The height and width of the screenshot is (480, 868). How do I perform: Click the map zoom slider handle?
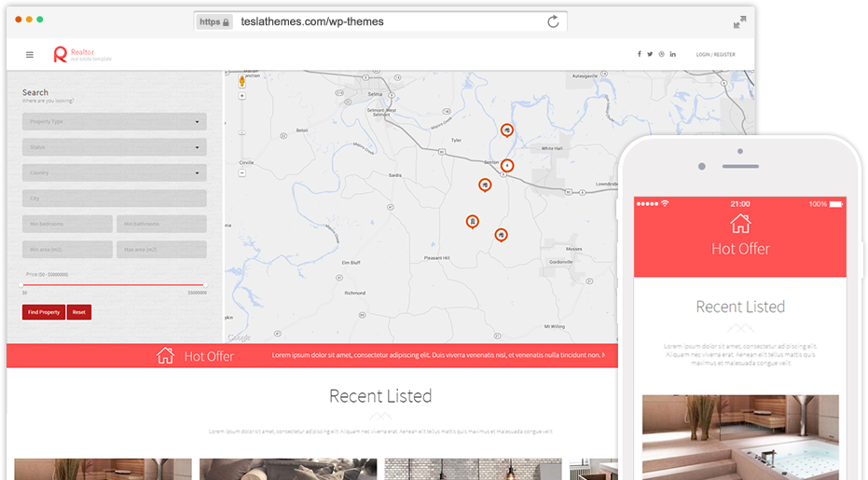coord(241,133)
